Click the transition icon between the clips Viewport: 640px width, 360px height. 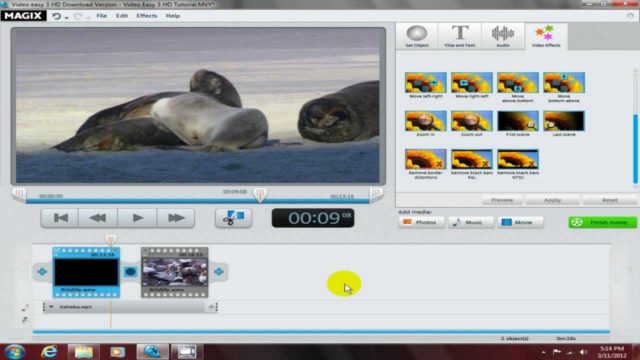(x=130, y=271)
